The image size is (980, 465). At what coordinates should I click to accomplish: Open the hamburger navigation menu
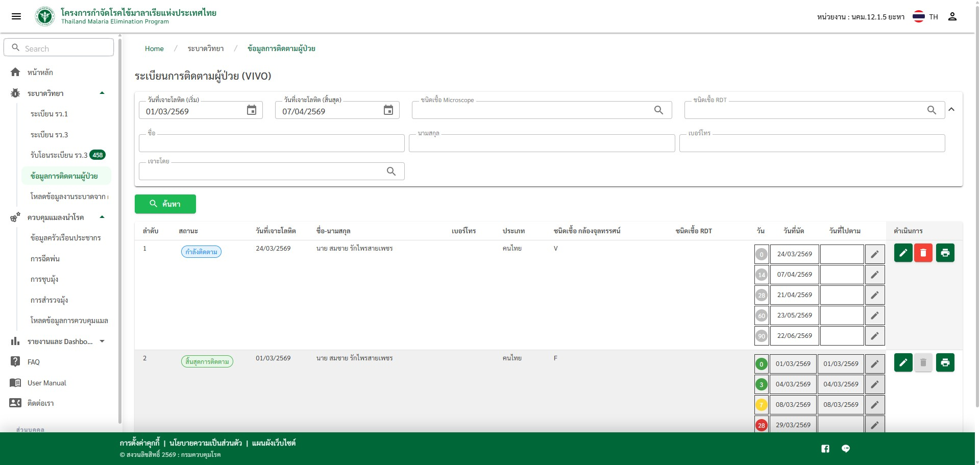[x=16, y=16]
